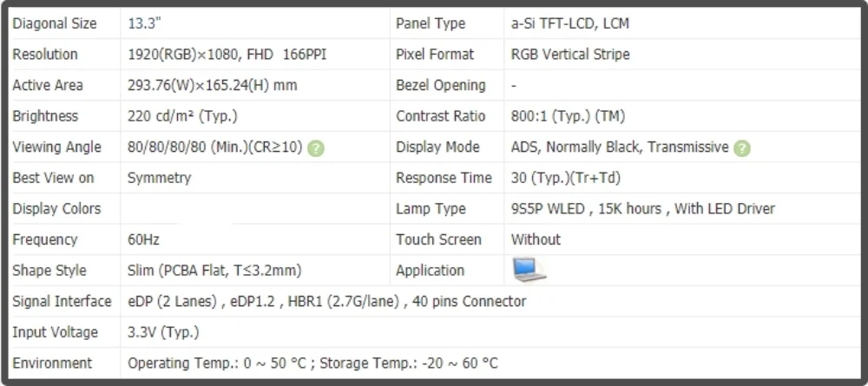This screenshot has width=868, height=386.
Task: Select the 60Hz frequency value
Action: (143, 239)
